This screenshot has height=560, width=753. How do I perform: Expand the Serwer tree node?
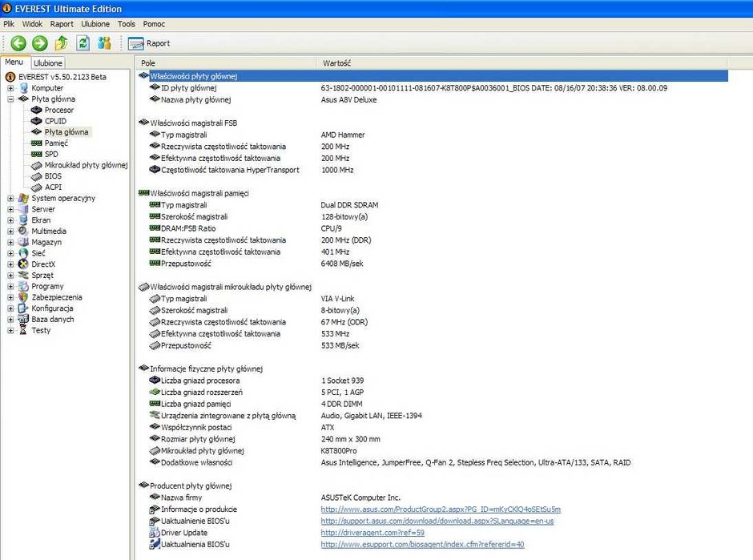pyautogui.click(x=10, y=209)
